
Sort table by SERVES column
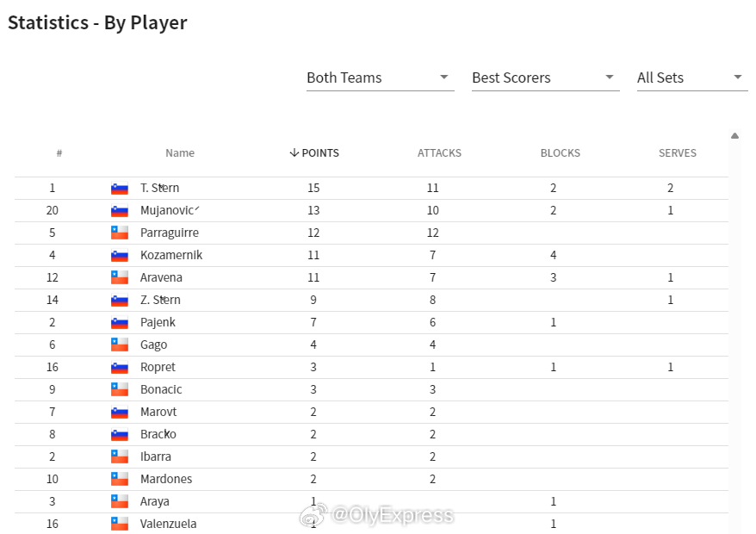pyautogui.click(x=678, y=153)
